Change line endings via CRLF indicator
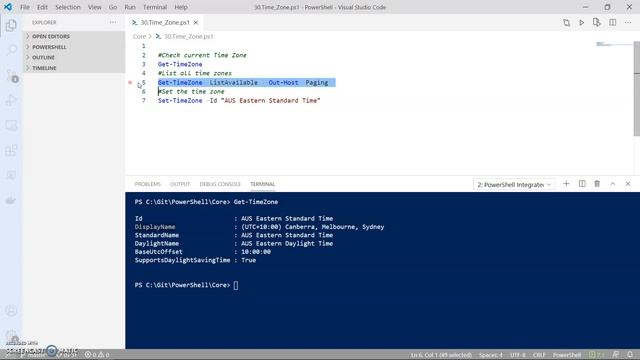 point(539,355)
